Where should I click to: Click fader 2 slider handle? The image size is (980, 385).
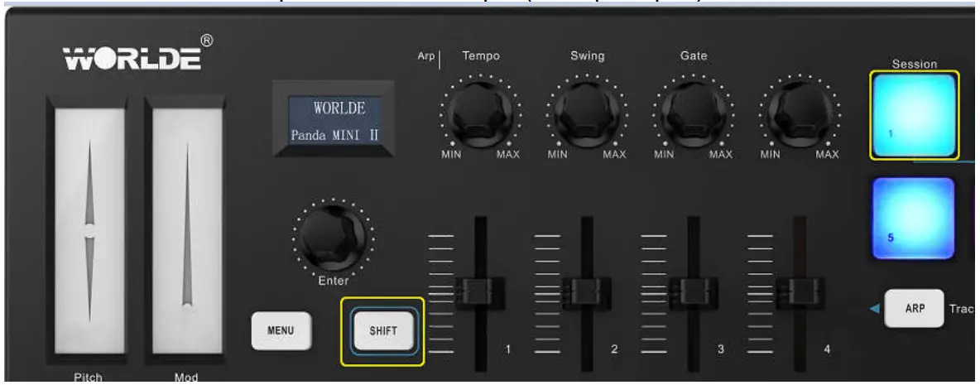click(x=586, y=294)
